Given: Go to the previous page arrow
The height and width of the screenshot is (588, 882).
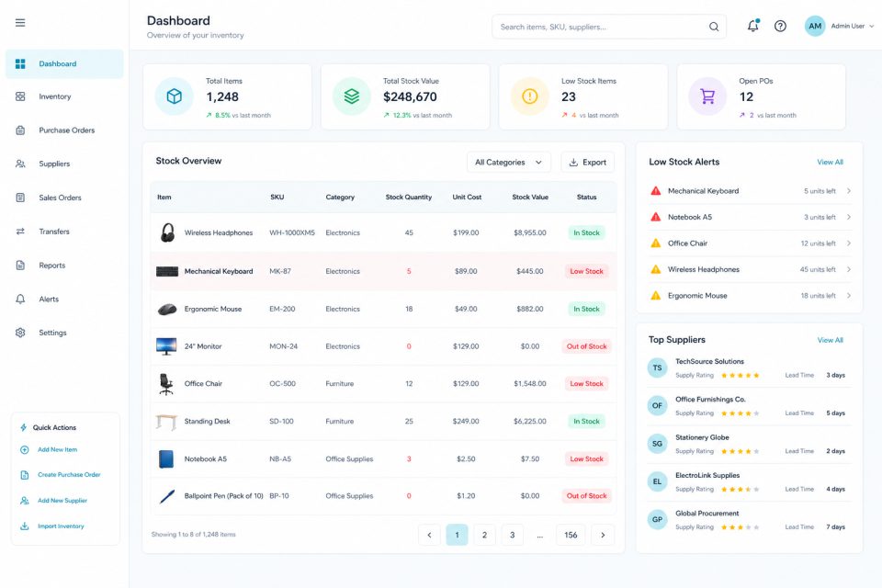Looking at the screenshot, I should (x=429, y=535).
